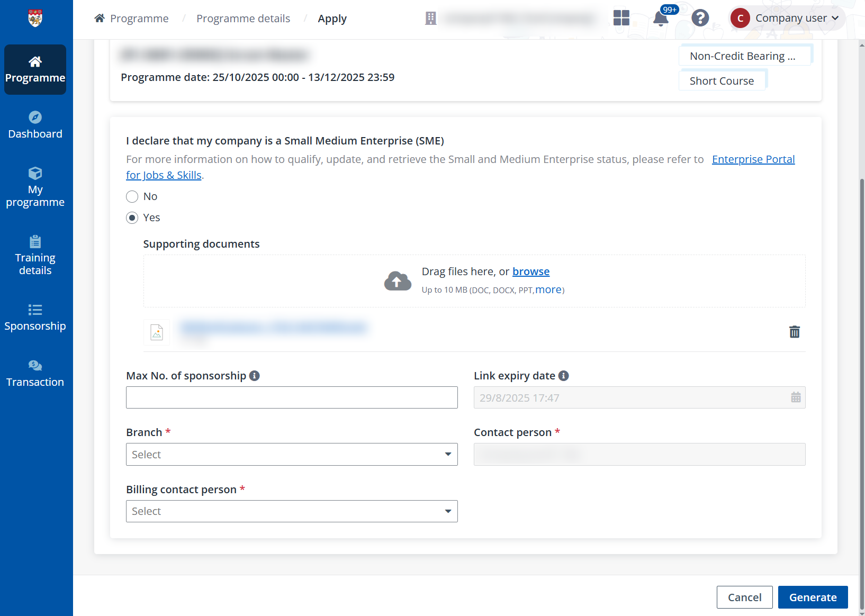Image resolution: width=865 pixels, height=616 pixels.
Task: Select No for the SME declaration
Action: [x=132, y=196]
